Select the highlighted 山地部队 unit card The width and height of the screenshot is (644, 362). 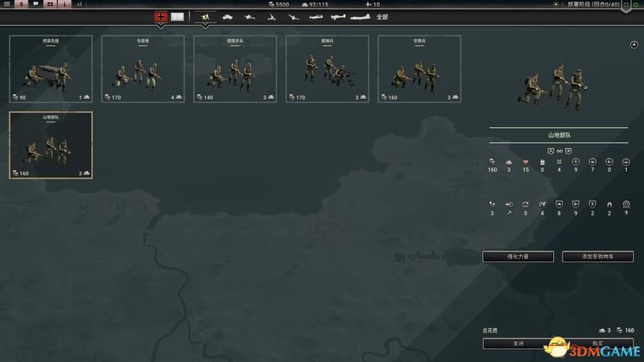(51, 145)
